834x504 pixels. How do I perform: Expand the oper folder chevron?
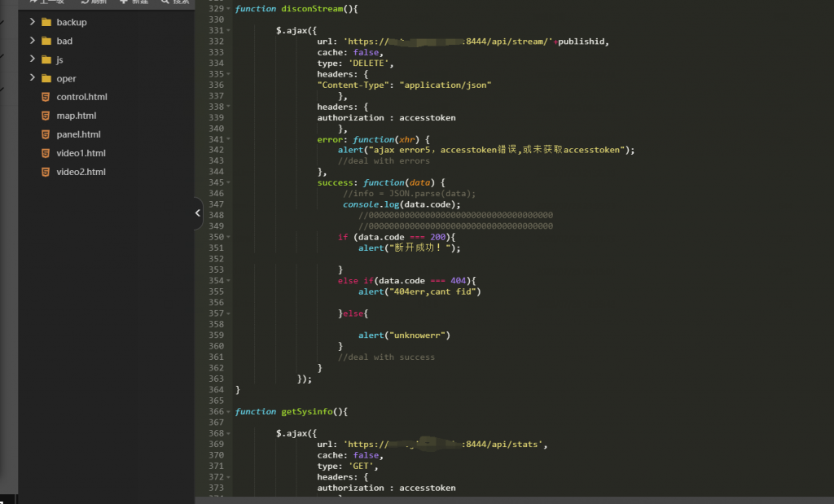(x=33, y=78)
